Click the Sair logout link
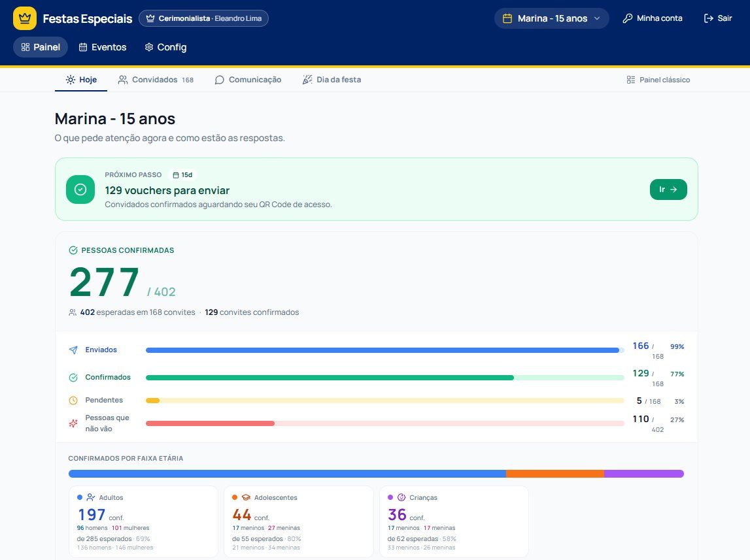 [x=718, y=19]
